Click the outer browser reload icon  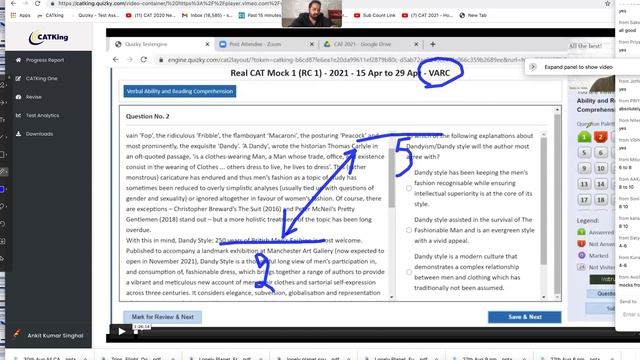point(38,3)
